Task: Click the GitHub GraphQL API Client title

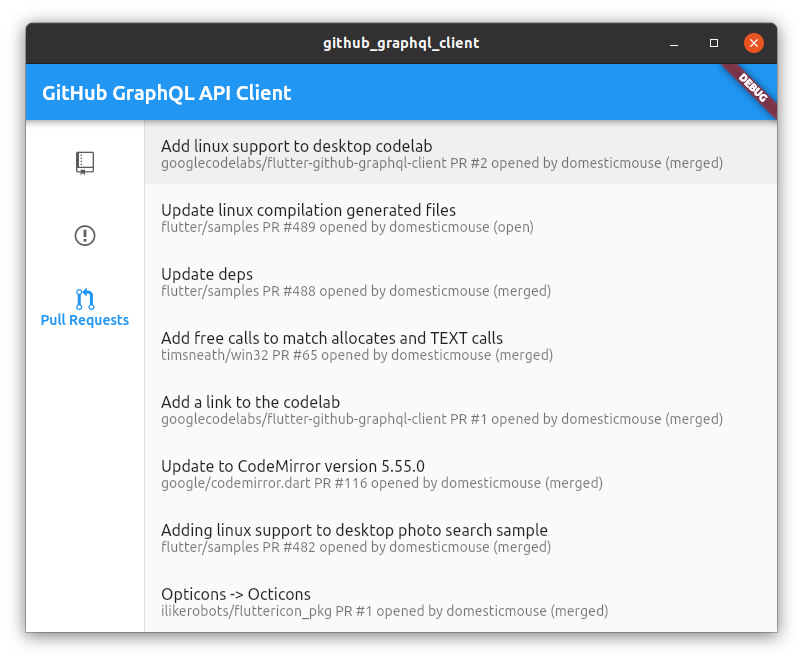Action: (167, 93)
